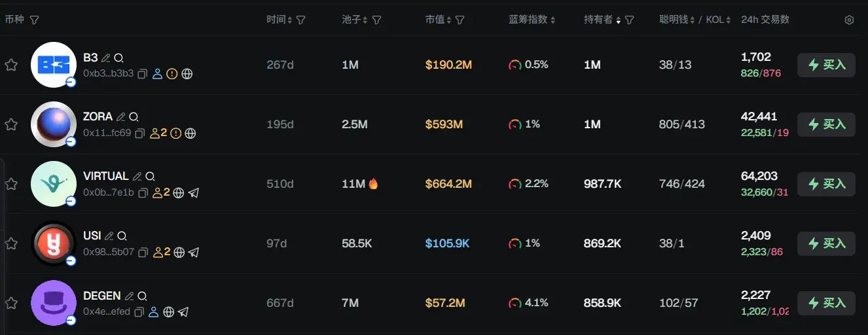Buy USI using its 买入 button
Viewport: 868px width, 335px height.
pyautogui.click(x=826, y=243)
